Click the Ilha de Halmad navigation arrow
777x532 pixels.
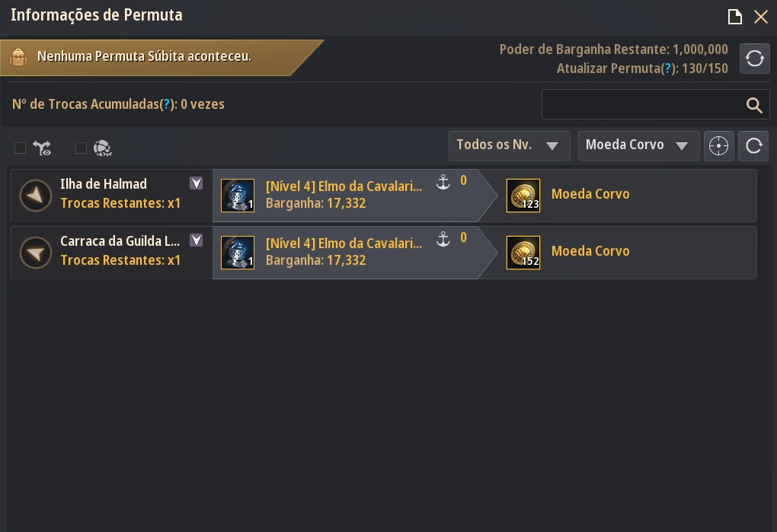[x=35, y=196]
